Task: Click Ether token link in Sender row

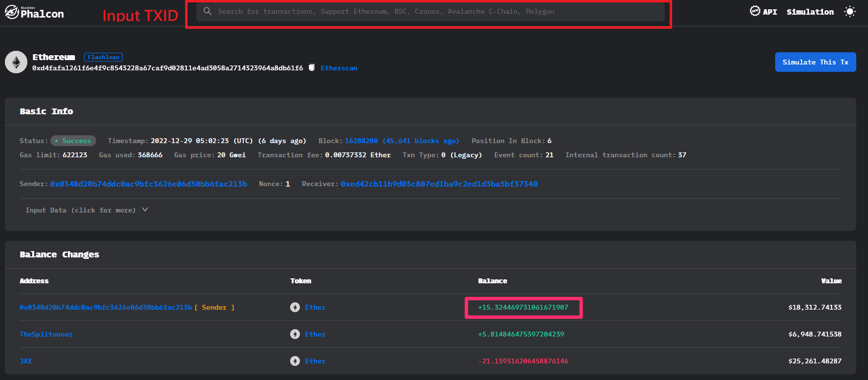Action: [x=315, y=307]
